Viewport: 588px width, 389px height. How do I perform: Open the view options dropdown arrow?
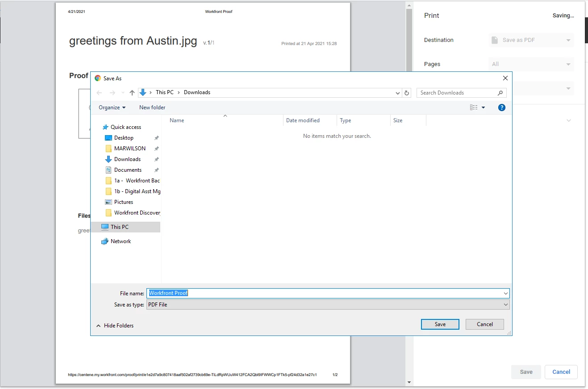point(484,108)
